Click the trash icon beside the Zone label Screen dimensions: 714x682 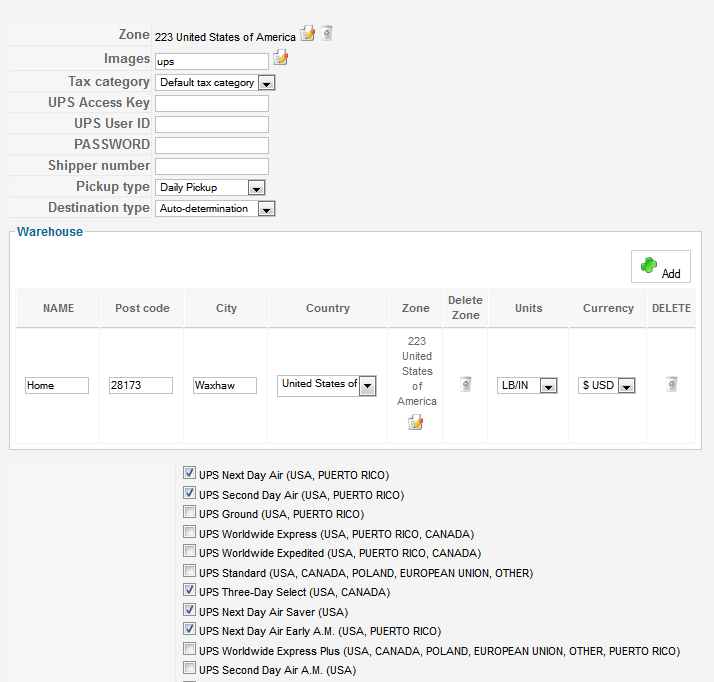326,33
